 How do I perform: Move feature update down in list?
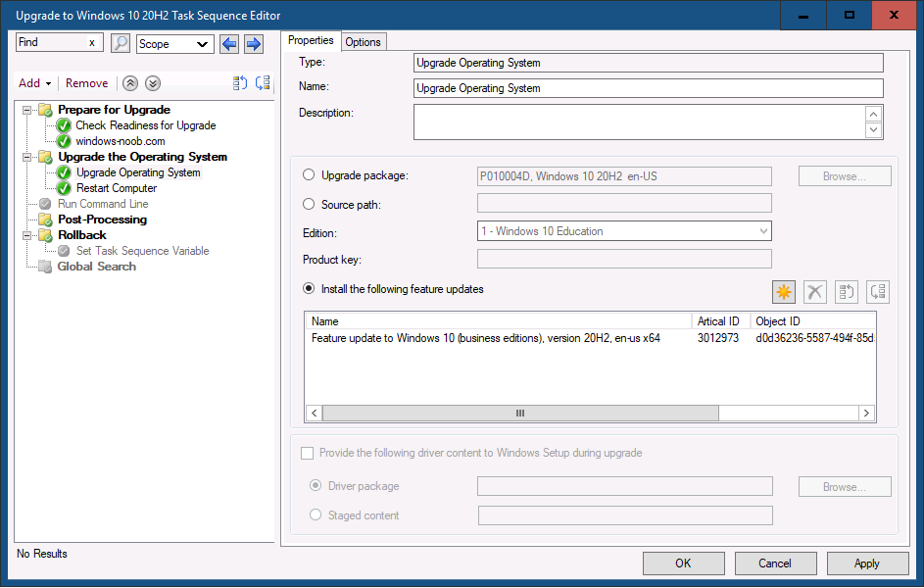878,292
